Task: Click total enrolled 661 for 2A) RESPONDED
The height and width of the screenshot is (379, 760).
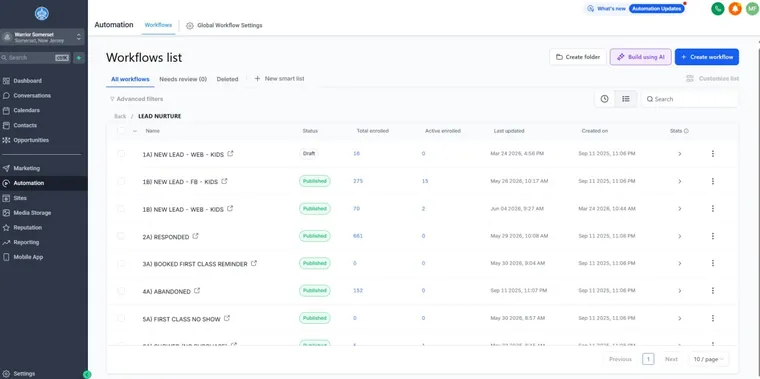Action: click(358, 236)
